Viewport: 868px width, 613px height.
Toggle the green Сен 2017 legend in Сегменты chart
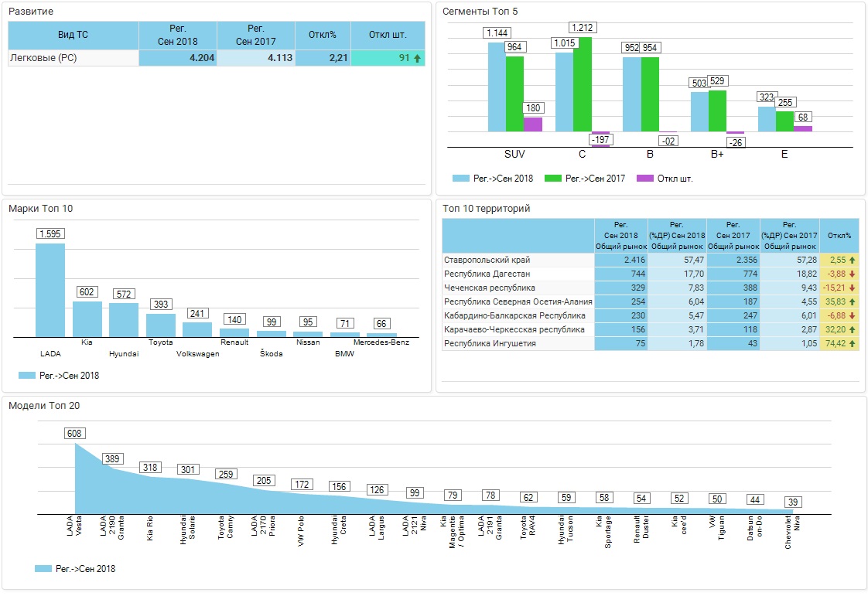pos(554,179)
